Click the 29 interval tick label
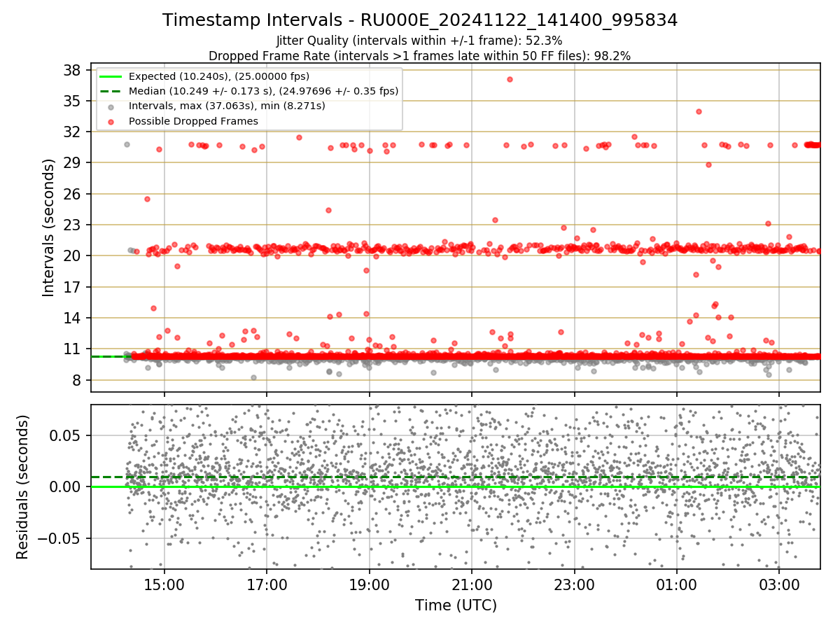The image size is (840, 630). 73,162
